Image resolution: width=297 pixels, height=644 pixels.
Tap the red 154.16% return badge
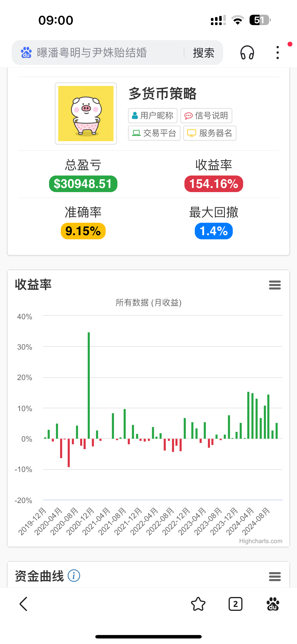click(x=214, y=184)
